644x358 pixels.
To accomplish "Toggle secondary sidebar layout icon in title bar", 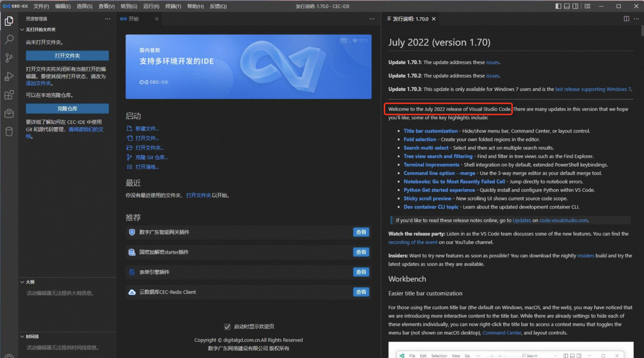I will point(575,6).
